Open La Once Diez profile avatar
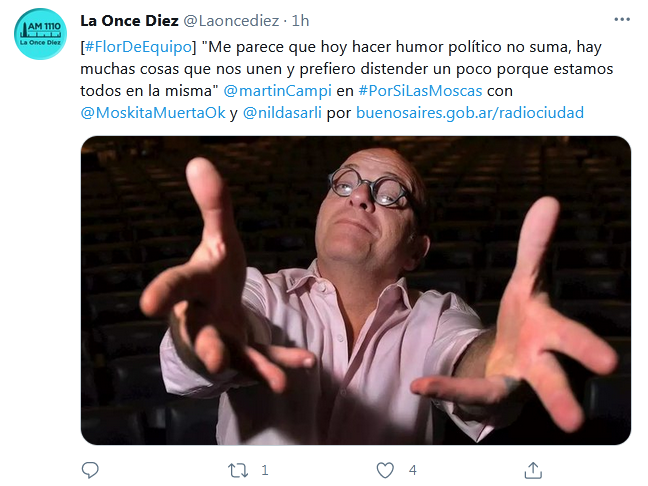Screen dimensions: 648x486 (40, 33)
